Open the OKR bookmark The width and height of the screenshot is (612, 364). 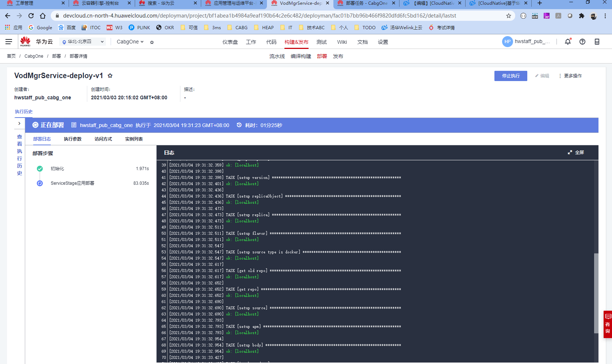[x=165, y=28]
